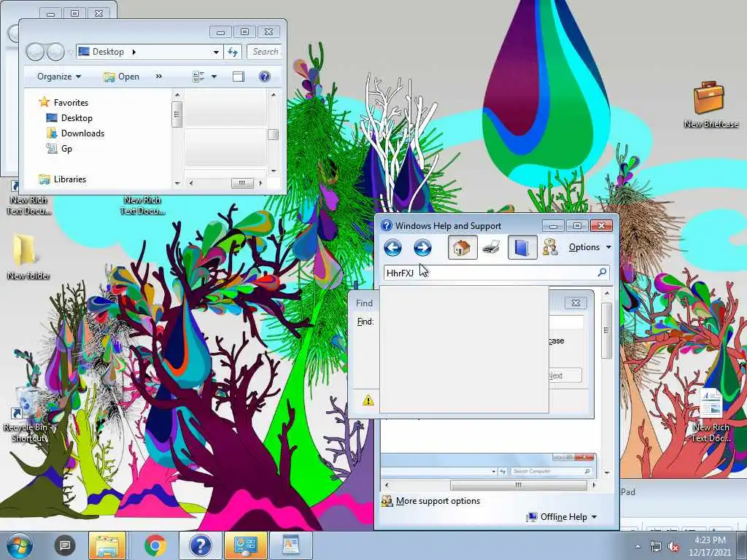The height and width of the screenshot is (560, 747).
Task: Open the Windows Start button
Action: (x=20, y=545)
